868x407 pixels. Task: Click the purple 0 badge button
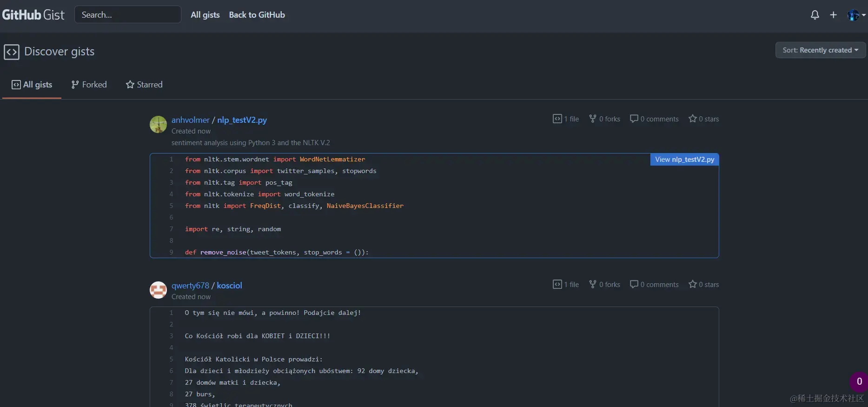click(x=859, y=382)
